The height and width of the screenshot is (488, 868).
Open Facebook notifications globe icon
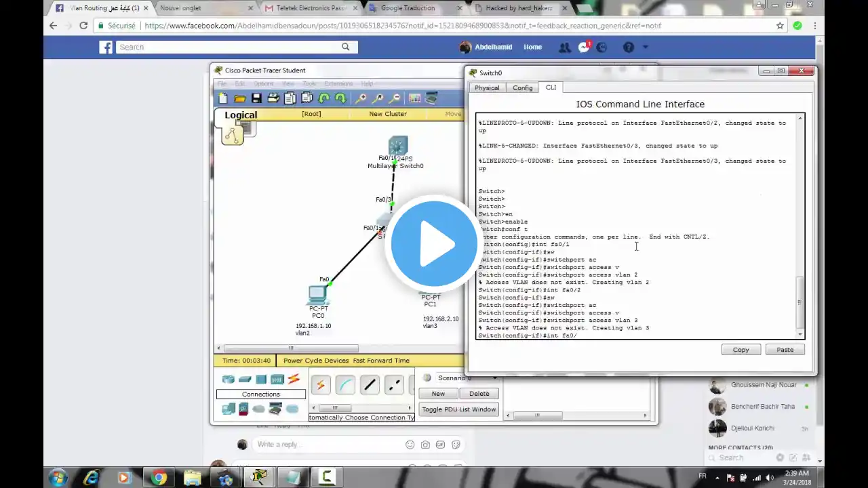(601, 47)
